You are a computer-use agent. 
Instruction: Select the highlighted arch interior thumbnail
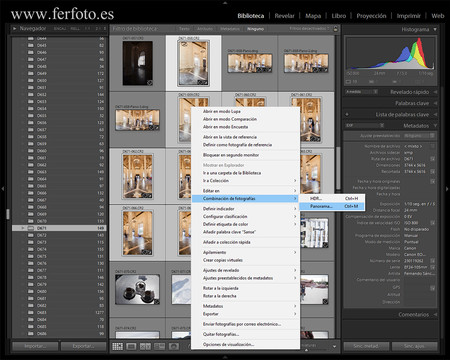coord(193,63)
